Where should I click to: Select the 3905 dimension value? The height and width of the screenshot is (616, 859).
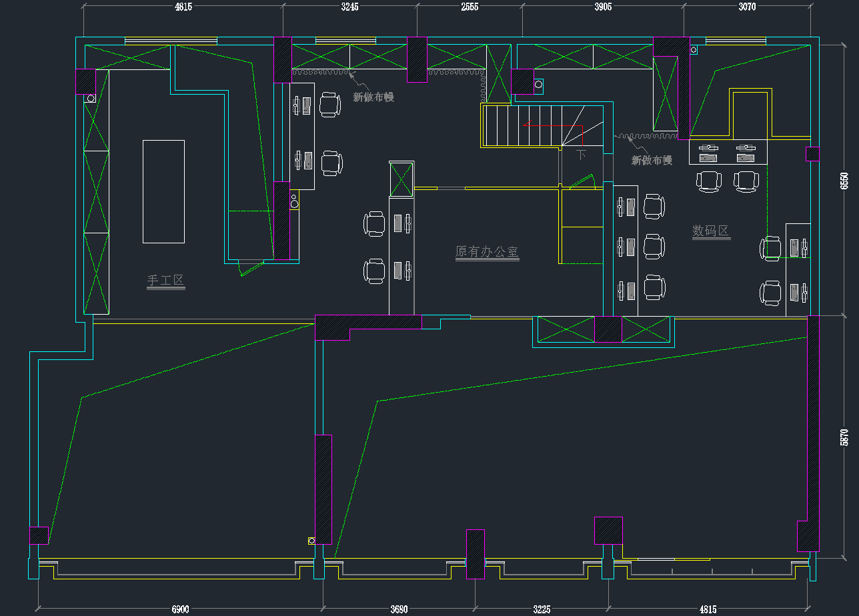[602, 7]
